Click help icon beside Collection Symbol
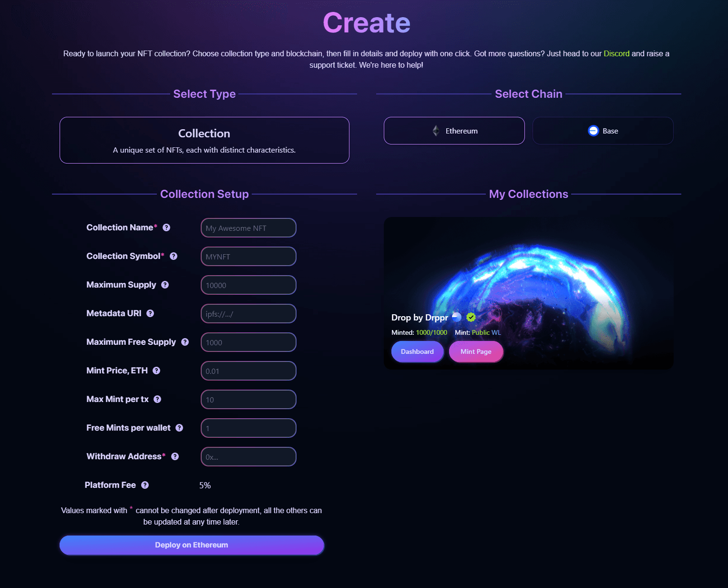The image size is (728, 588). pyautogui.click(x=174, y=257)
